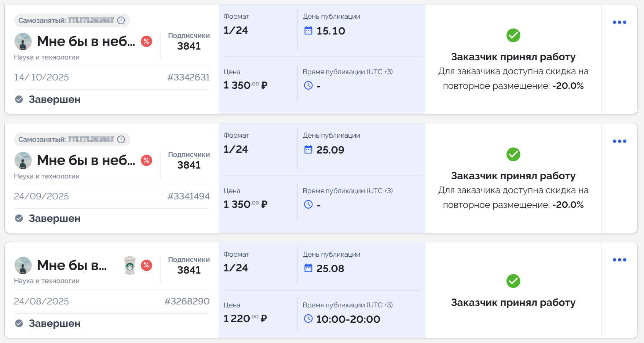Click Завершен check icon in third card

19,323
